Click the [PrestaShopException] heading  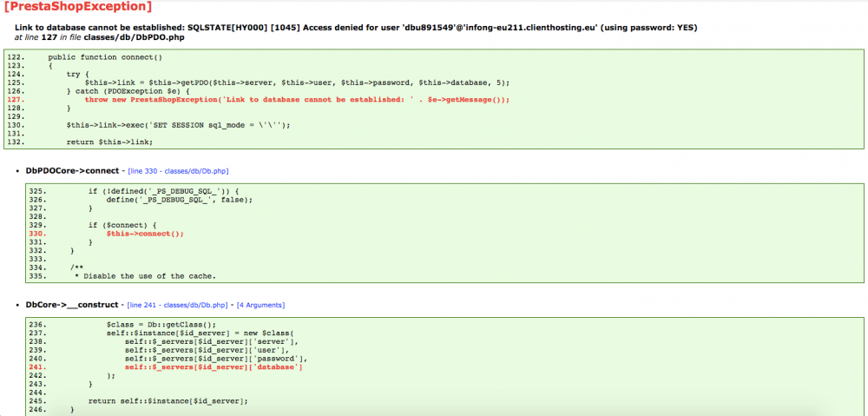coord(77,8)
